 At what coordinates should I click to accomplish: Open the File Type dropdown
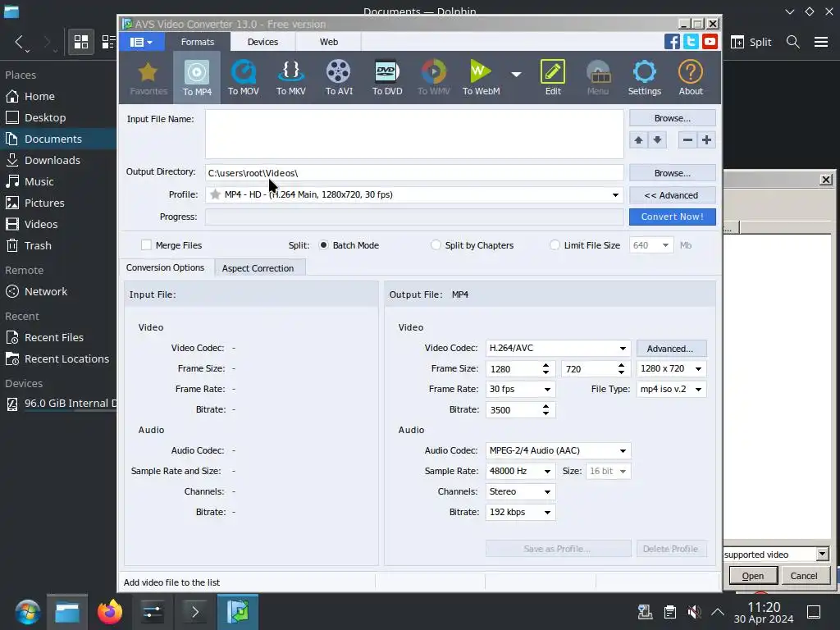[x=698, y=390]
